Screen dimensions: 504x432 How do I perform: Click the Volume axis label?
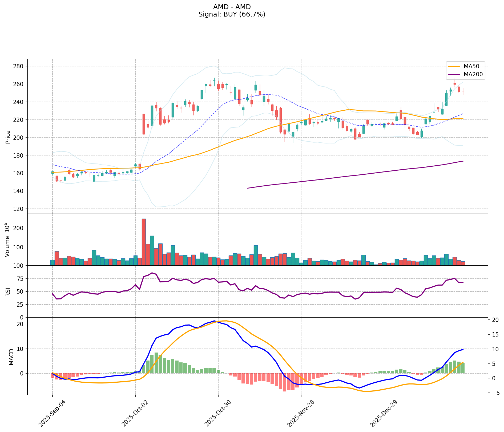8,240
